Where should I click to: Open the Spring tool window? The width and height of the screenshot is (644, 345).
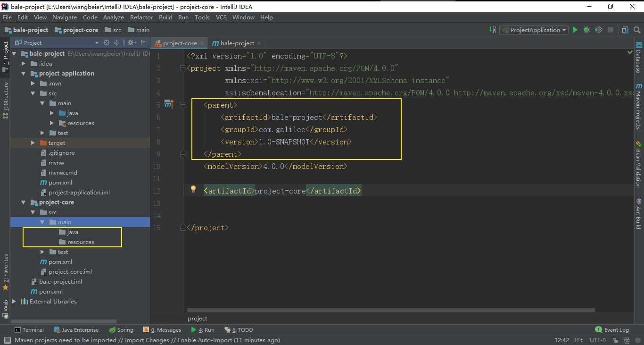point(121,330)
